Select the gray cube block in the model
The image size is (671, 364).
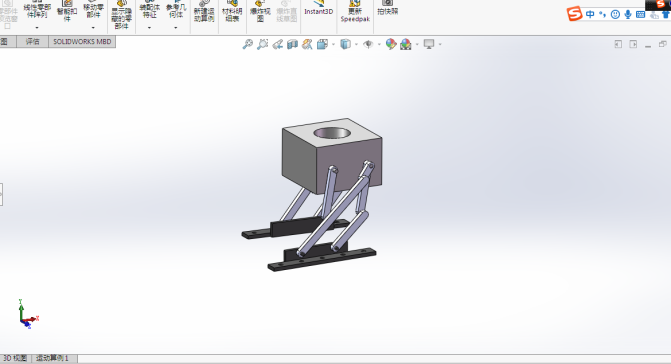332,156
